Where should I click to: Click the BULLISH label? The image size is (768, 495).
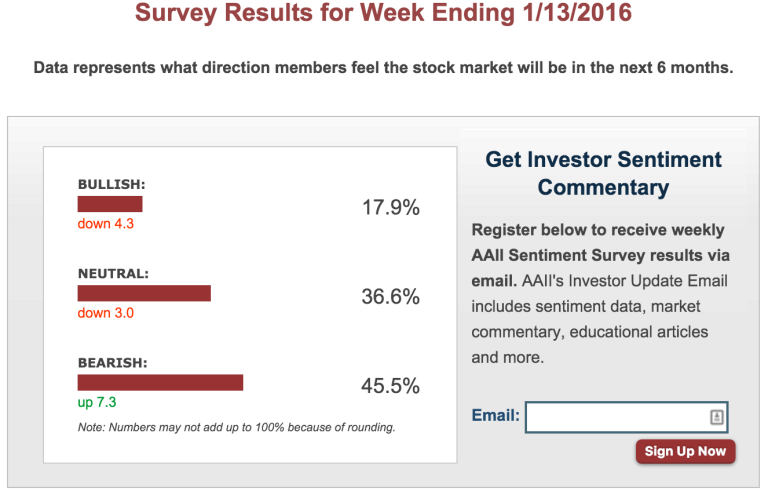click(x=112, y=184)
